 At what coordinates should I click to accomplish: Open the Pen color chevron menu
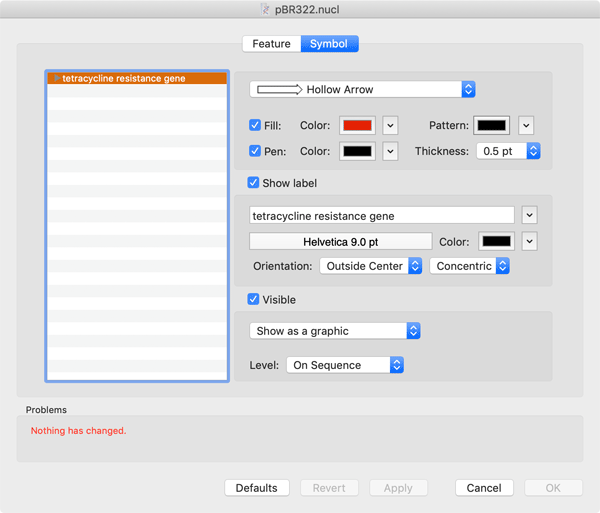[x=390, y=151]
